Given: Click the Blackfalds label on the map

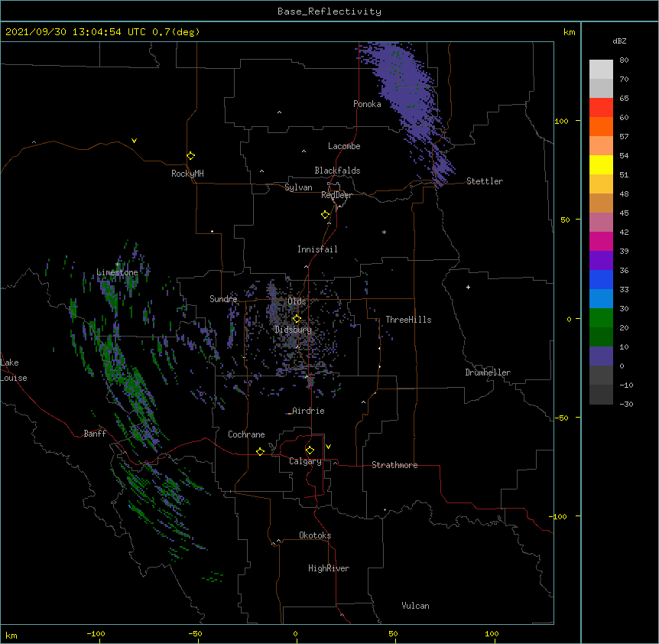Looking at the screenshot, I should [x=337, y=171].
